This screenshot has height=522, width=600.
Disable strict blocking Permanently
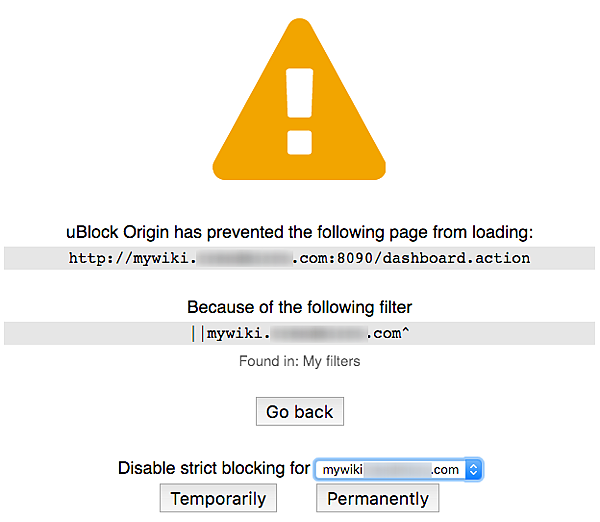coord(378,498)
